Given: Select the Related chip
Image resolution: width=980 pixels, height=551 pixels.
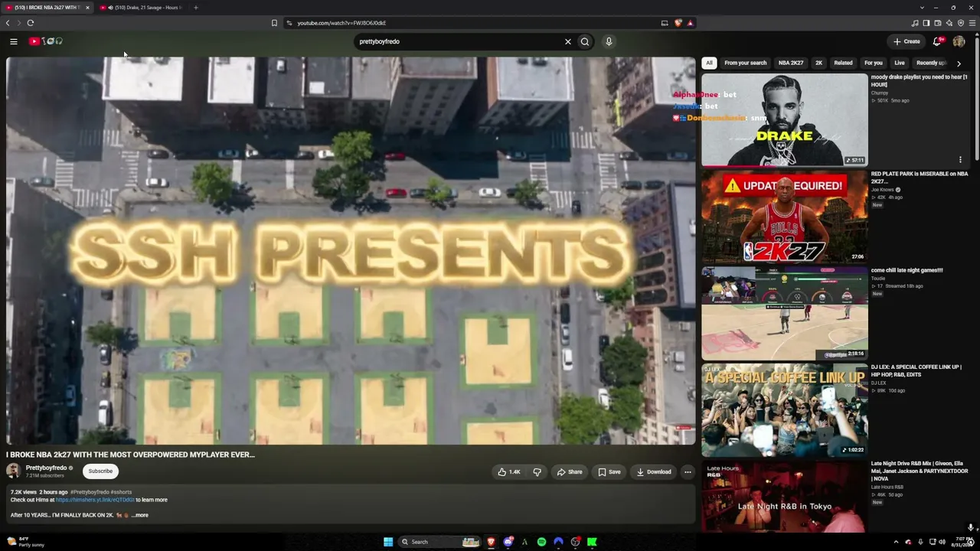Looking at the screenshot, I should tap(843, 63).
